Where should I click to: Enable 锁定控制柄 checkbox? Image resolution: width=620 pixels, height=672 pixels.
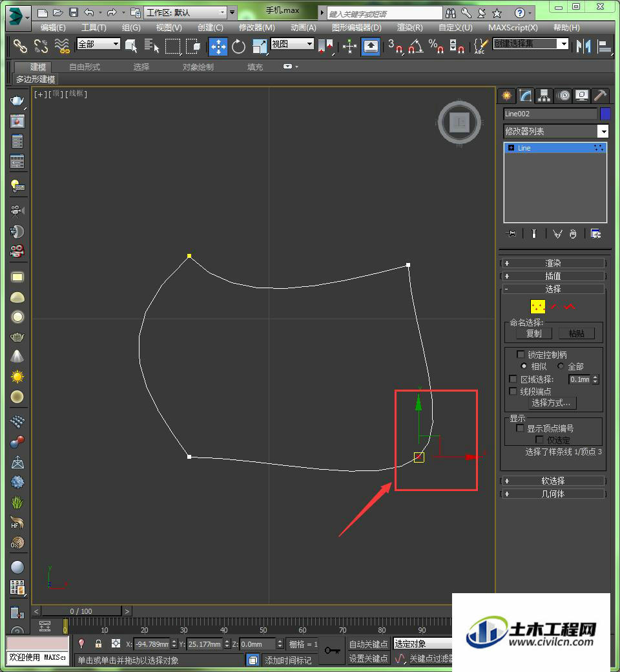[521, 354]
